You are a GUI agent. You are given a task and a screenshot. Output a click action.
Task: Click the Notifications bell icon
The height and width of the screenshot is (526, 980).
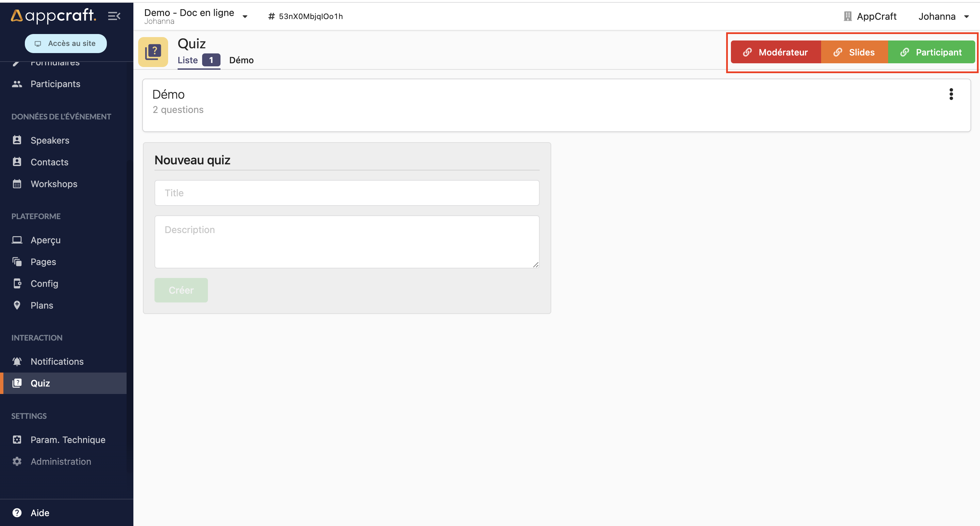[x=17, y=361]
